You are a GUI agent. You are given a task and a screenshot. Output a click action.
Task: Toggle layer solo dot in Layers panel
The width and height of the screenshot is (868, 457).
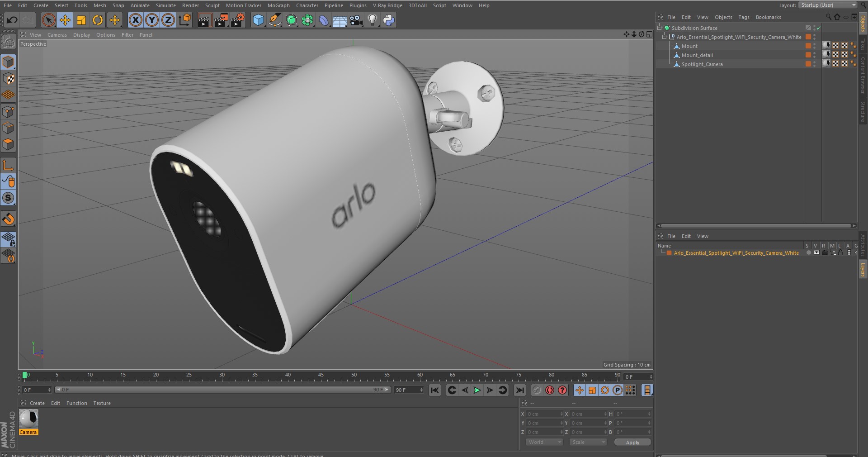(x=808, y=253)
